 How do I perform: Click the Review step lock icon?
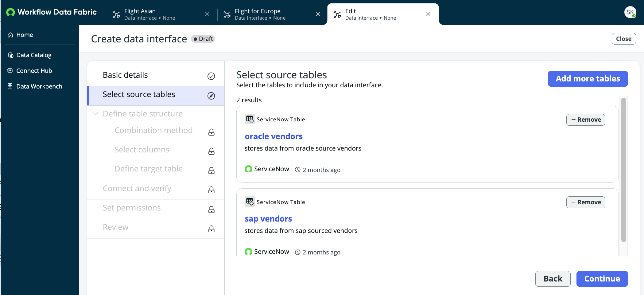211,229
